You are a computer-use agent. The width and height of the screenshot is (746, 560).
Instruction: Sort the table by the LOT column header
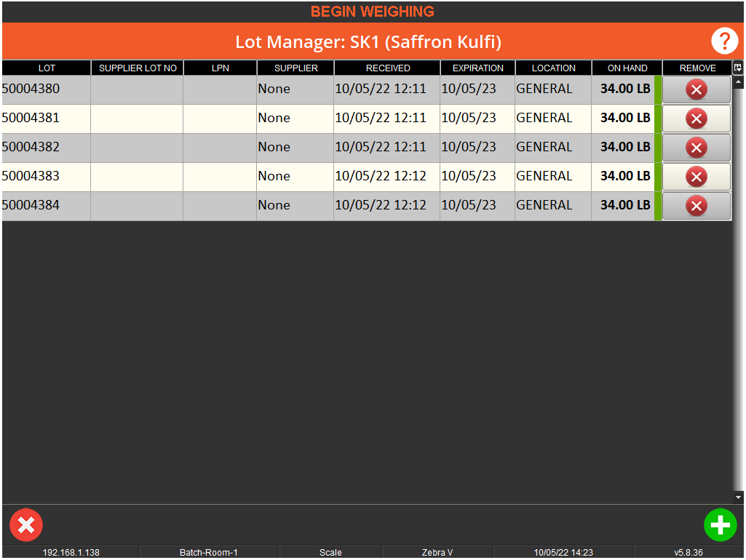pyautogui.click(x=47, y=68)
